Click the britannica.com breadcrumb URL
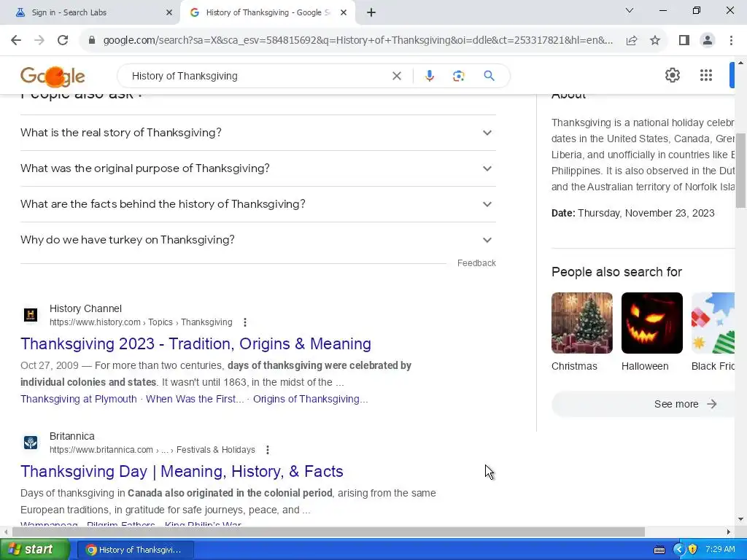The height and width of the screenshot is (560, 747). click(152, 450)
